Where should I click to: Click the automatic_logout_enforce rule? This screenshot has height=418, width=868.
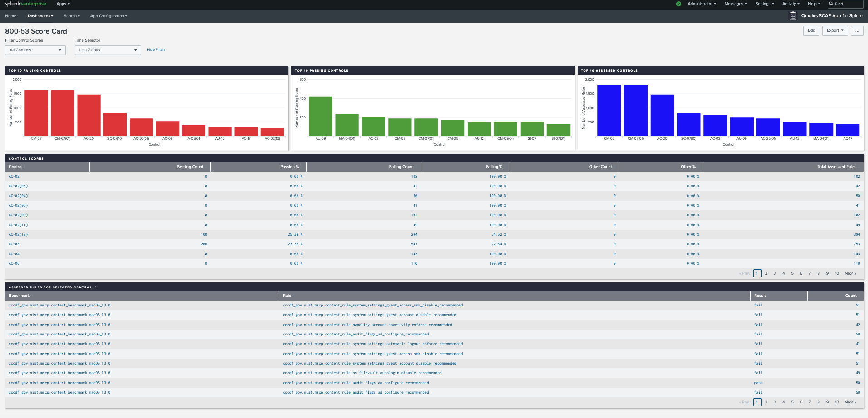coord(373,344)
